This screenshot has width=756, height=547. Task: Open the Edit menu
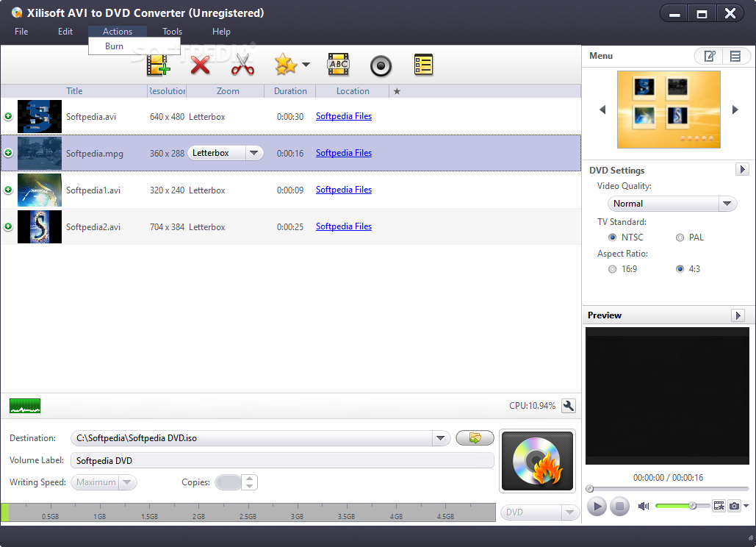(x=65, y=32)
